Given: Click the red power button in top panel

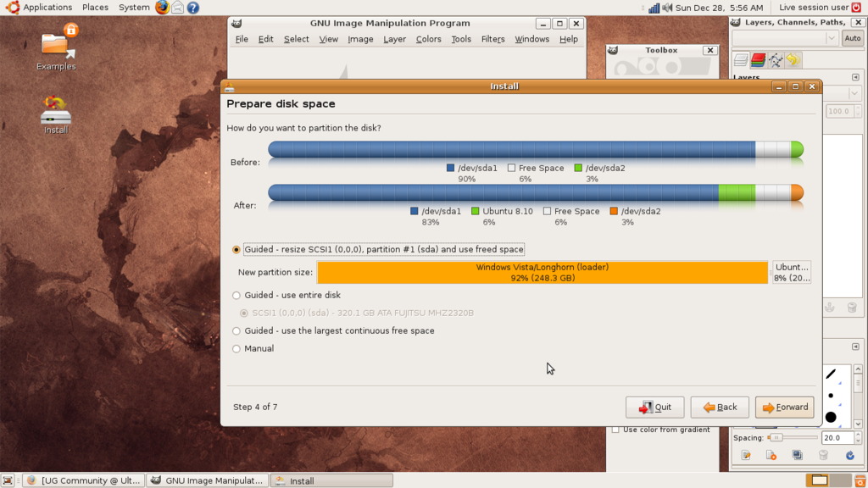Looking at the screenshot, I should pyautogui.click(x=856, y=7).
